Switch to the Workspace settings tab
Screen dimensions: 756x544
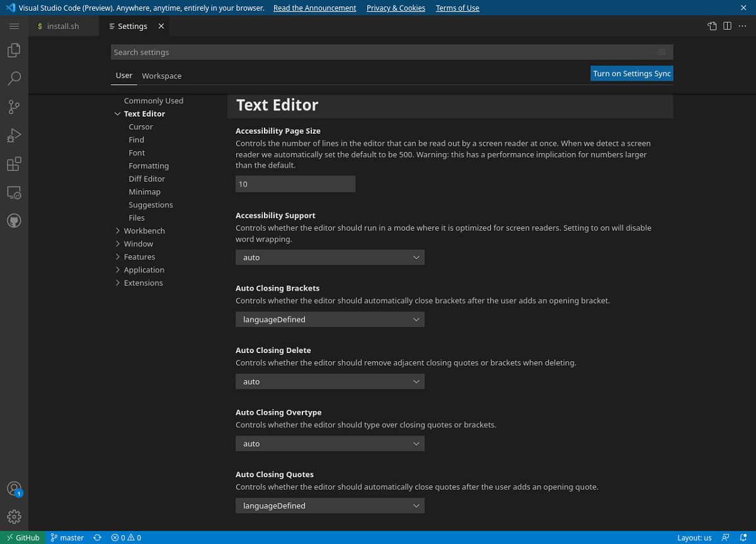161,76
